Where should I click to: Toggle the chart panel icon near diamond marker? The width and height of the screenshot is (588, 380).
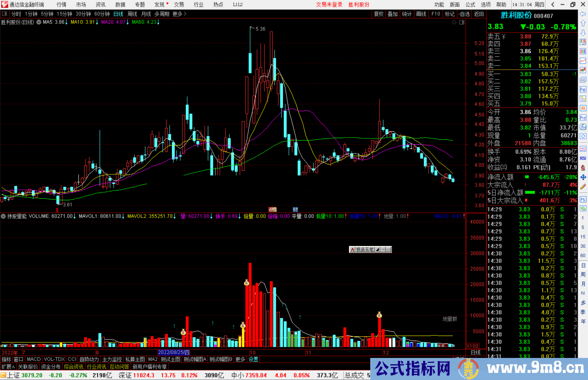462,22
